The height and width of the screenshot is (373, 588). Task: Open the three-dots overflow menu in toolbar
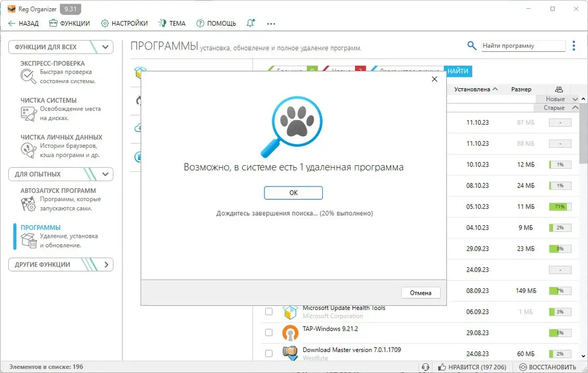(x=271, y=24)
